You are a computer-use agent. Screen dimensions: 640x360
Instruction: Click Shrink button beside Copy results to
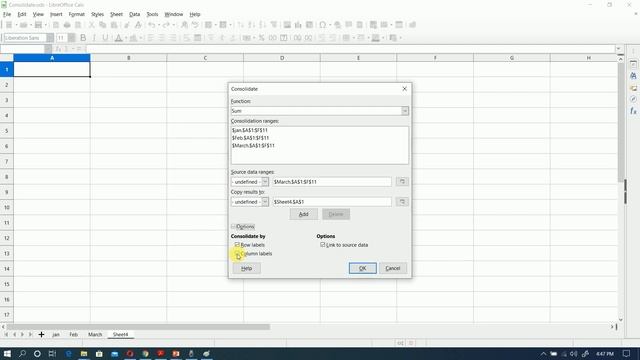pos(402,202)
